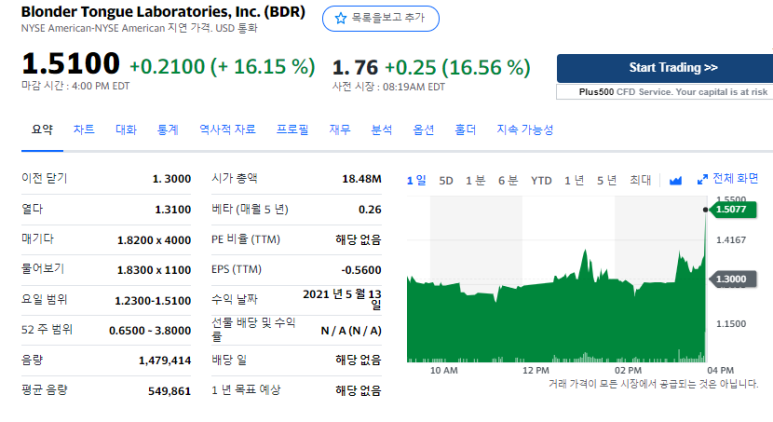Open the chart type area icon

[675, 181]
